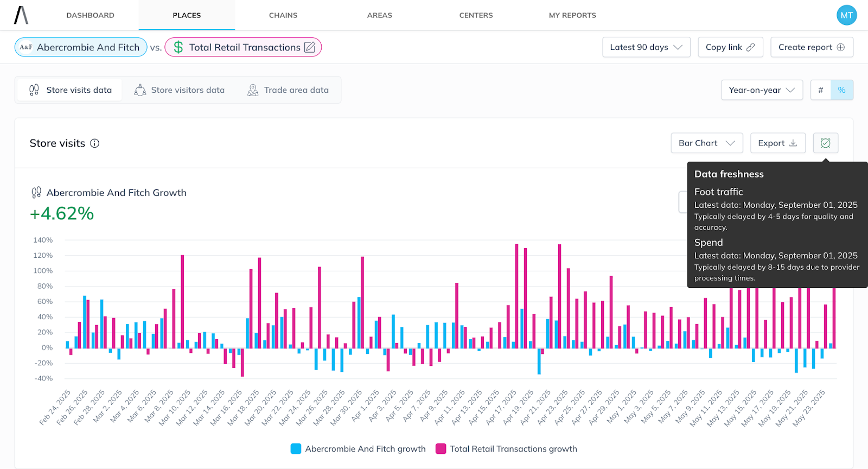
Task: Select the Places tab
Action: point(187,15)
